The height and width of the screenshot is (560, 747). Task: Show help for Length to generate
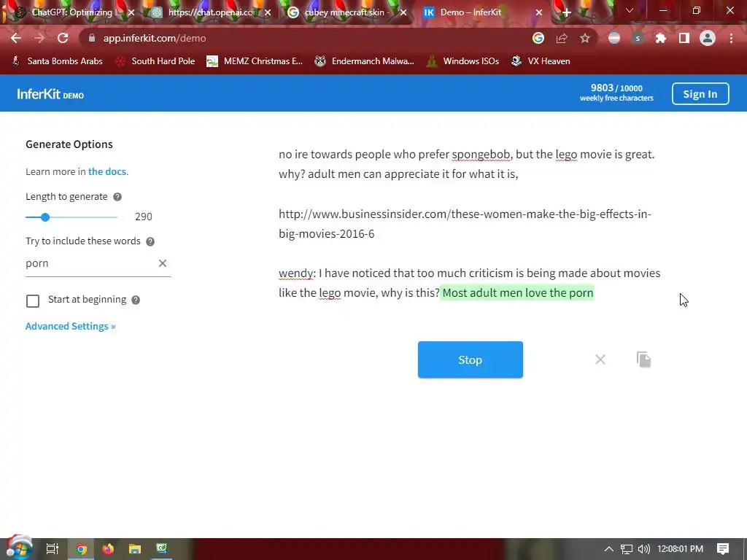click(x=117, y=197)
